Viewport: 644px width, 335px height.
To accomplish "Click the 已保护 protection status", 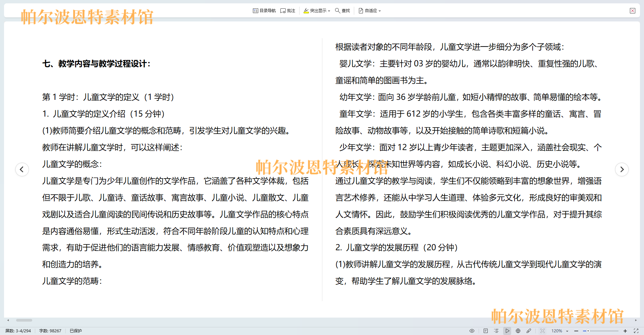I will (76, 331).
